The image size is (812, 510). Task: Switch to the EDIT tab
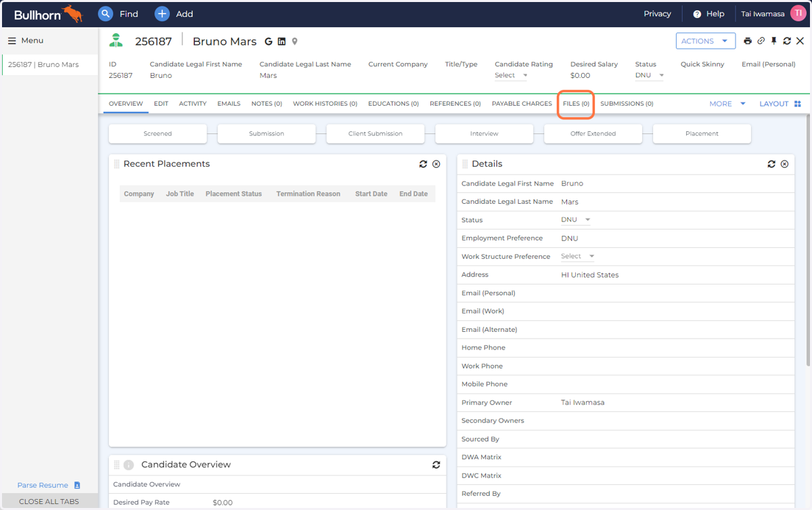[x=161, y=104]
